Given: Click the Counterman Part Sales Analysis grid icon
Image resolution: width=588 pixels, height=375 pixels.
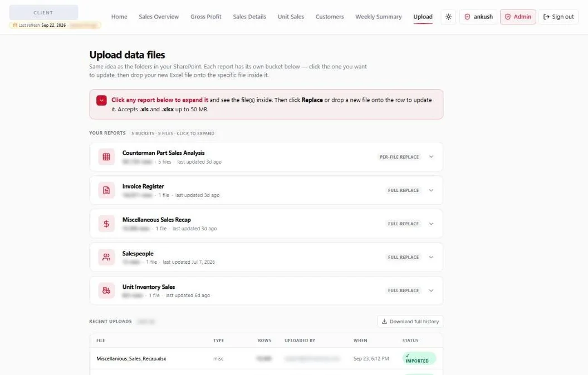Looking at the screenshot, I should 106,157.
